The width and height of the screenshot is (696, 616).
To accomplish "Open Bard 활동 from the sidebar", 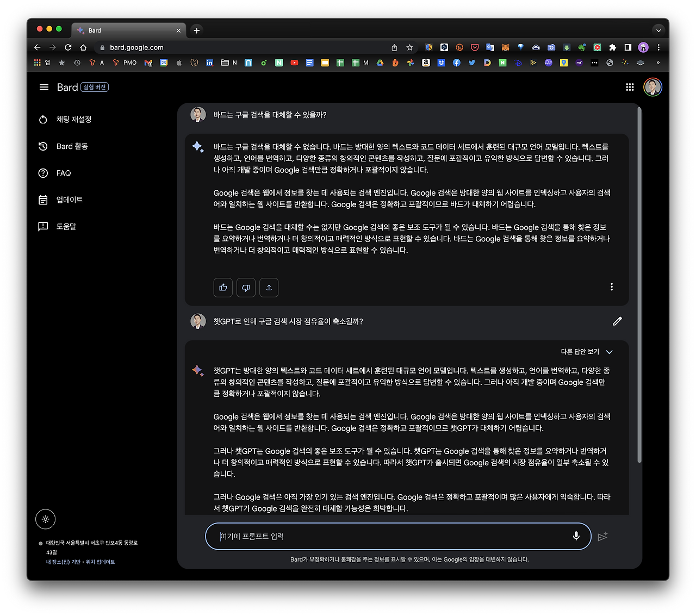I will [x=43, y=146].
